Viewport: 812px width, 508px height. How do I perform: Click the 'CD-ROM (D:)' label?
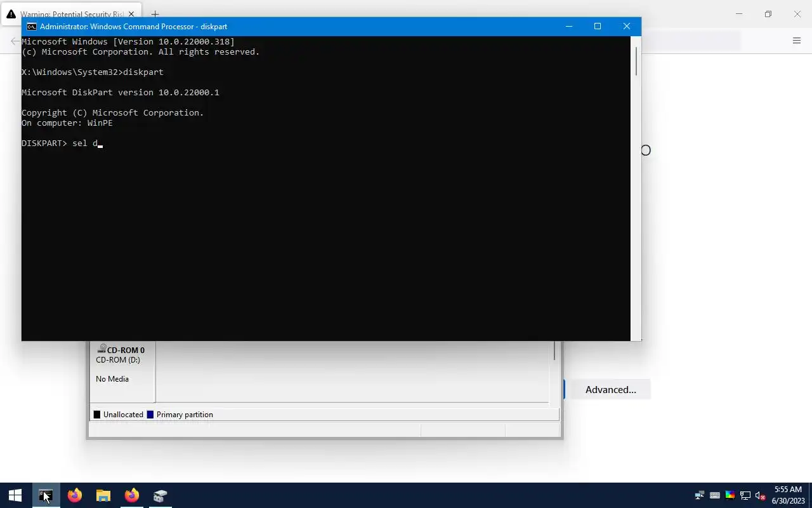click(118, 360)
